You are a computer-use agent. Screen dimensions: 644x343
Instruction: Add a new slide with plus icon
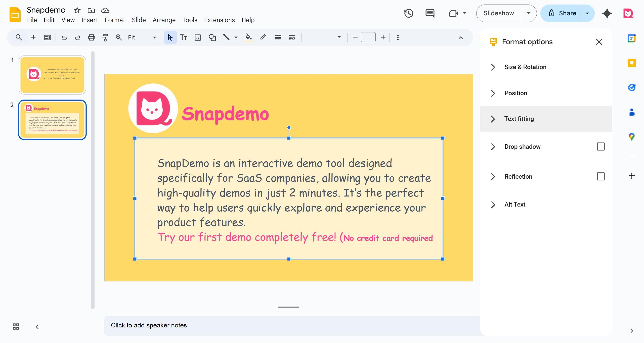tap(33, 37)
